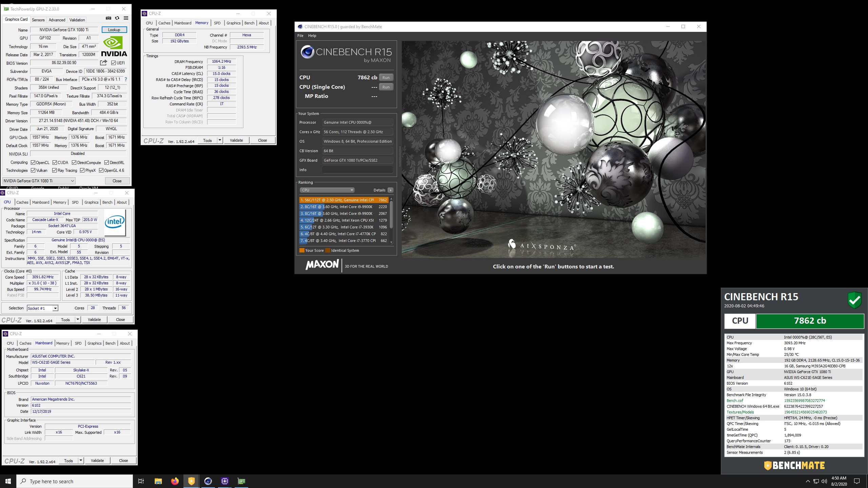Open network status in system tray

click(816, 481)
